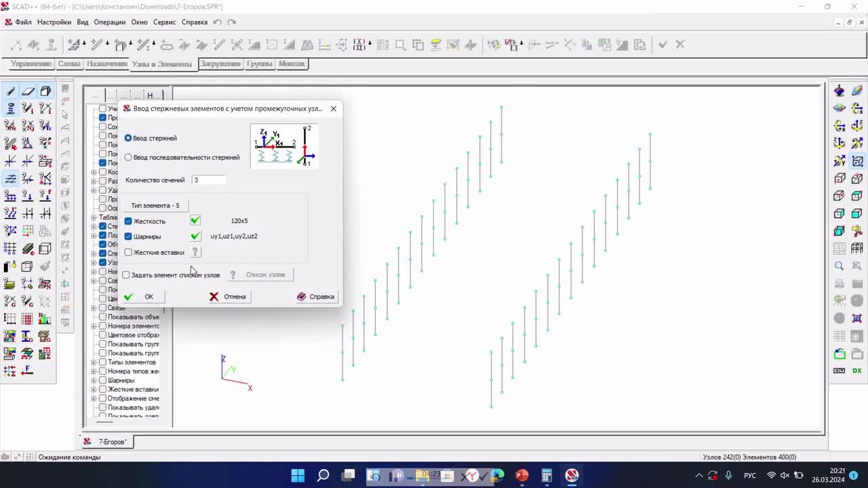Toggle the solid block display filter icon

pyautogui.click(x=45, y=91)
